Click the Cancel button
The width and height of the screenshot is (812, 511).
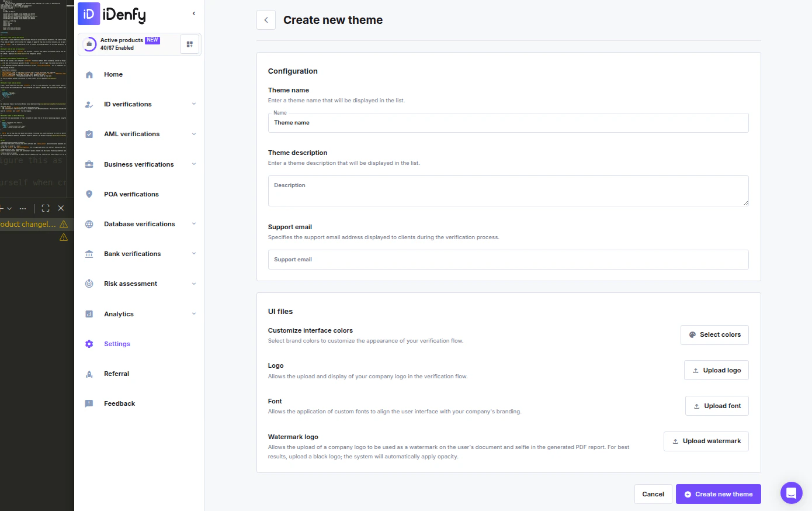click(653, 494)
